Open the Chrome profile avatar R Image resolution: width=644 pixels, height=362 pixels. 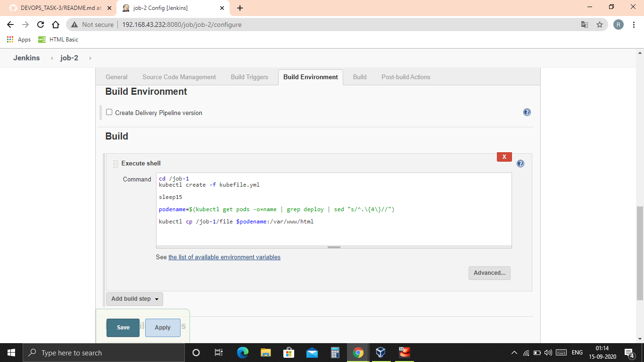point(619,25)
